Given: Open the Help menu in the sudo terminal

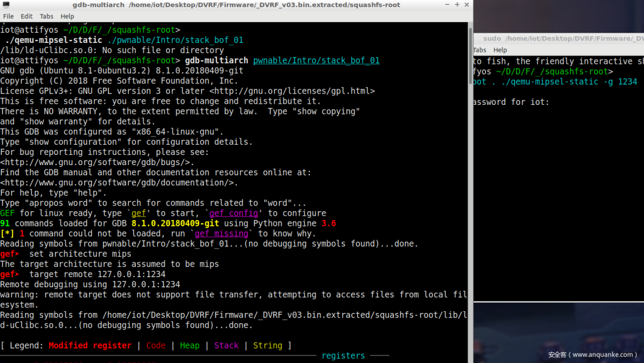Looking at the screenshot, I should click(x=500, y=50).
